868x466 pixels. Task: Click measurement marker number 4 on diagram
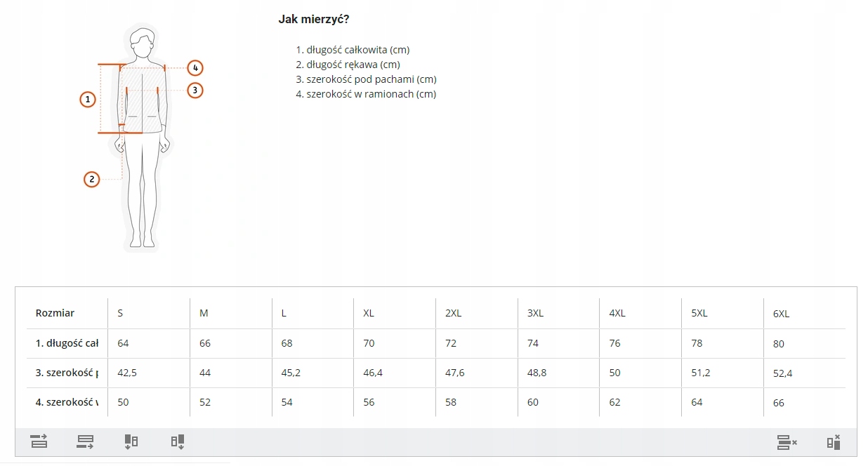click(195, 68)
